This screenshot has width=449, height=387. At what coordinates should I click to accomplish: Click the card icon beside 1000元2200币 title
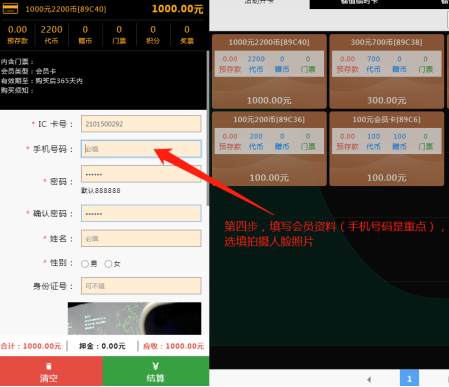click(x=10, y=8)
